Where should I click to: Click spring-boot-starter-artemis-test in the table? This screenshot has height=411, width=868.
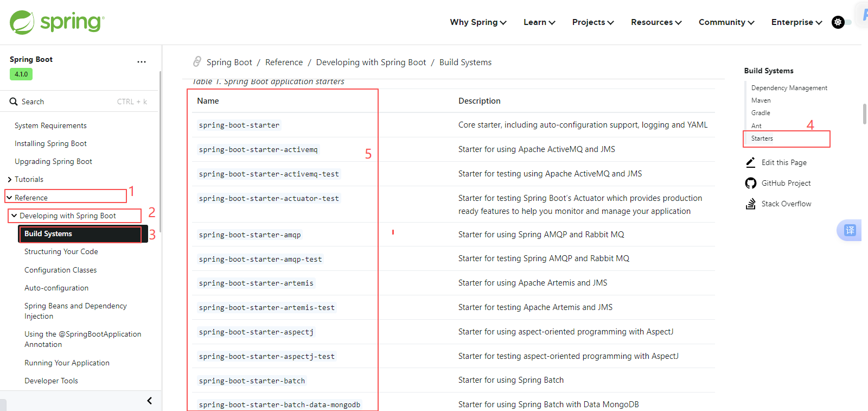click(x=267, y=307)
